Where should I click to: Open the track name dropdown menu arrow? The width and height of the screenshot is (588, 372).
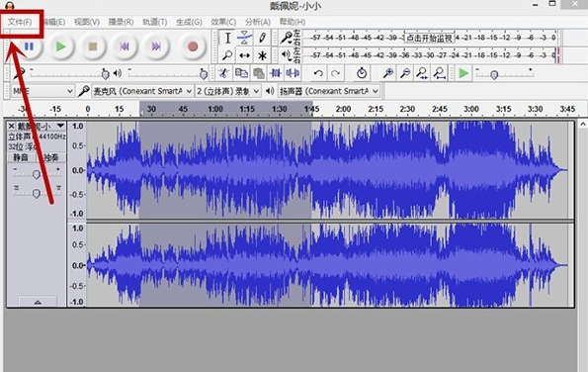tap(60, 126)
